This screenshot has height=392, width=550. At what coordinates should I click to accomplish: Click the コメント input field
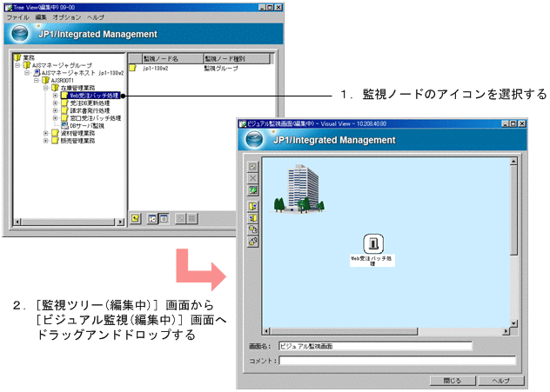pos(397,361)
